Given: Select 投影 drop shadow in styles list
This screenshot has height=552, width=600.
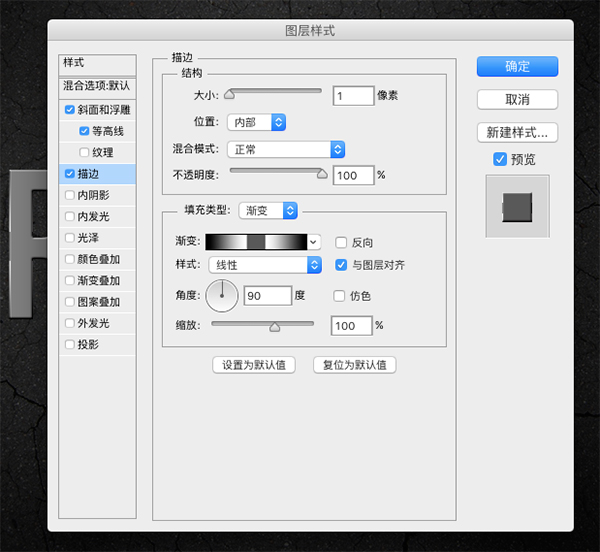Looking at the screenshot, I should click(87, 344).
